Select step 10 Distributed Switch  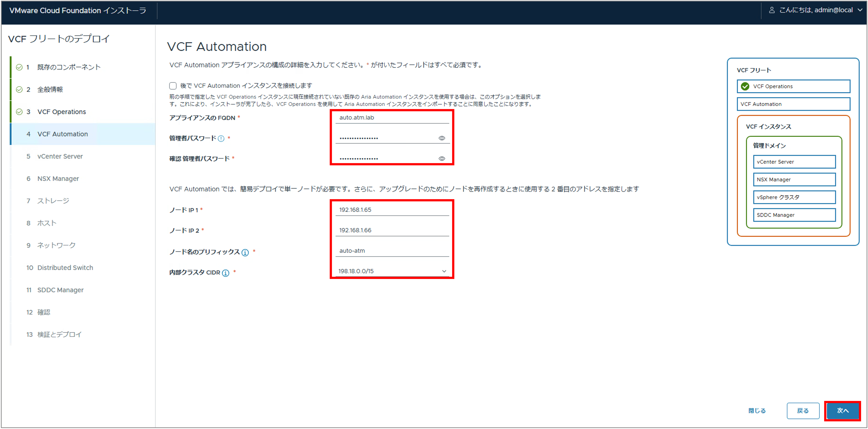(x=83, y=268)
